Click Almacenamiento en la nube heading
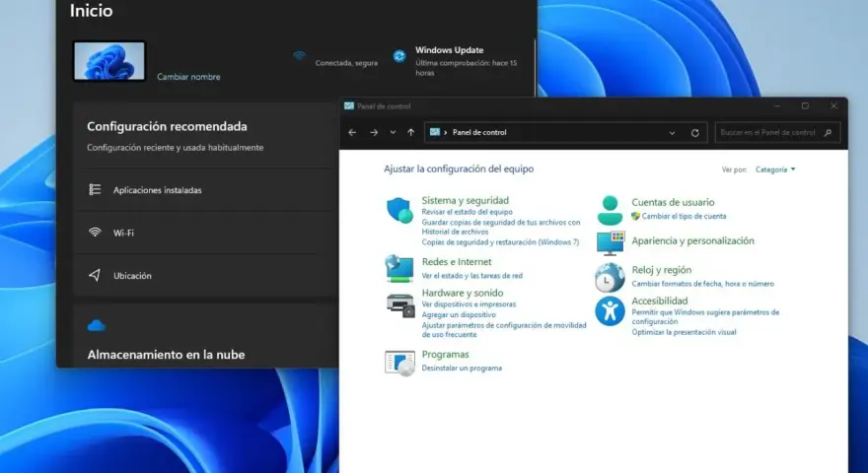 coord(166,355)
